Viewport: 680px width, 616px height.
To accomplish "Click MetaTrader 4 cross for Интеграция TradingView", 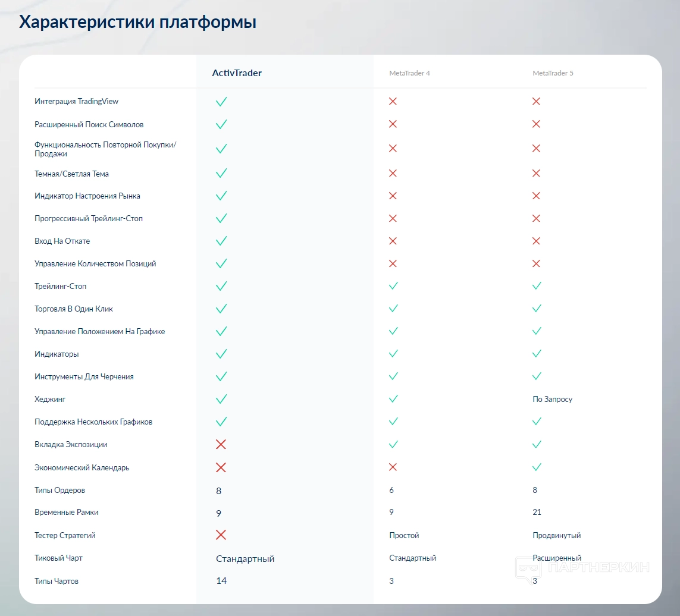I will pos(393,101).
